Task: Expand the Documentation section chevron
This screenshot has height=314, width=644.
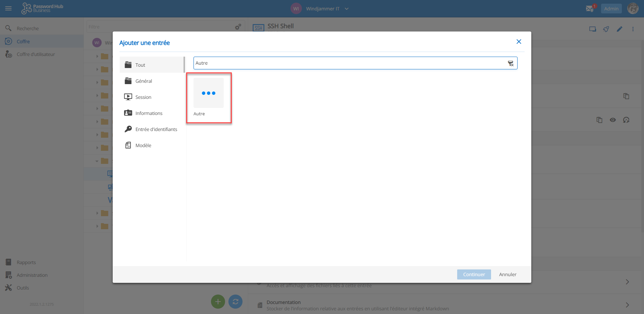Action: pos(627,305)
